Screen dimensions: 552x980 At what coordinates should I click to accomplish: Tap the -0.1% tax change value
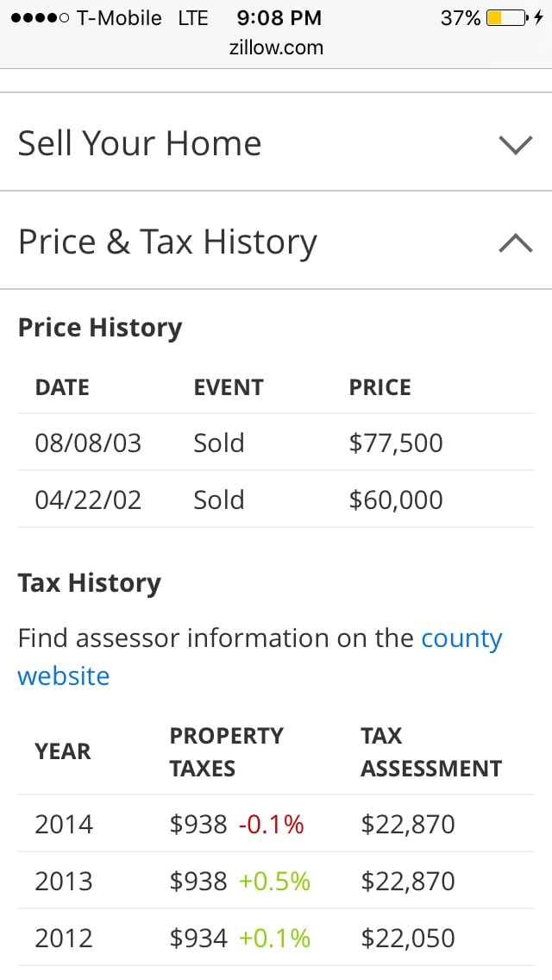pos(271,825)
